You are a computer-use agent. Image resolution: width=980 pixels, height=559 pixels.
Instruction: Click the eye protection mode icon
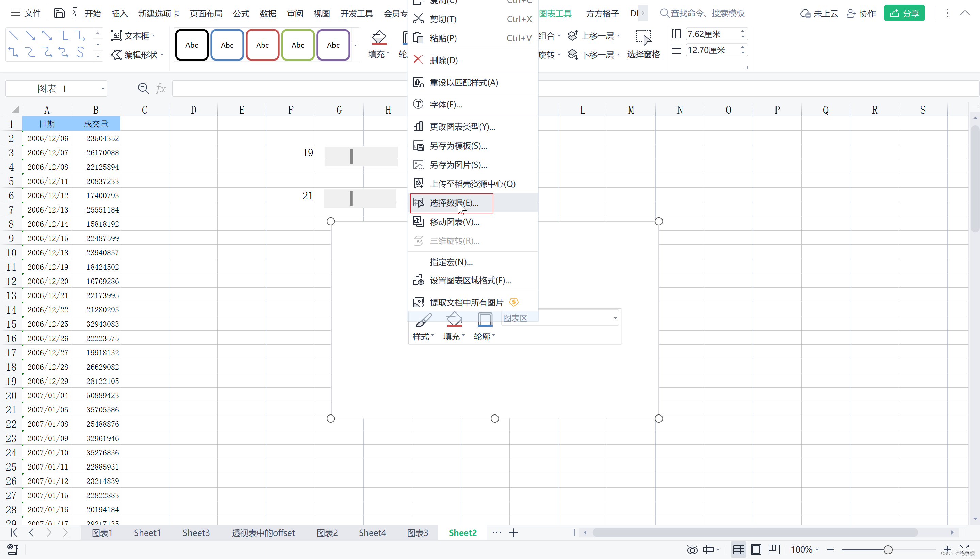[692, 549]
